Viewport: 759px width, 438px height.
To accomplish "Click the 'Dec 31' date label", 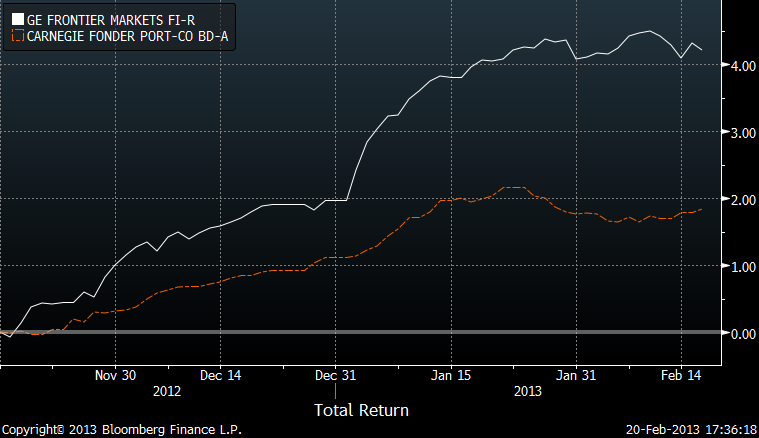I will [335, 376].
